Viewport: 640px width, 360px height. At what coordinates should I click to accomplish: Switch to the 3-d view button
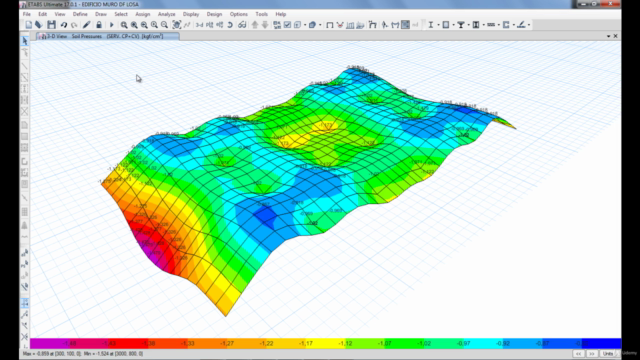tap(199, 25)
